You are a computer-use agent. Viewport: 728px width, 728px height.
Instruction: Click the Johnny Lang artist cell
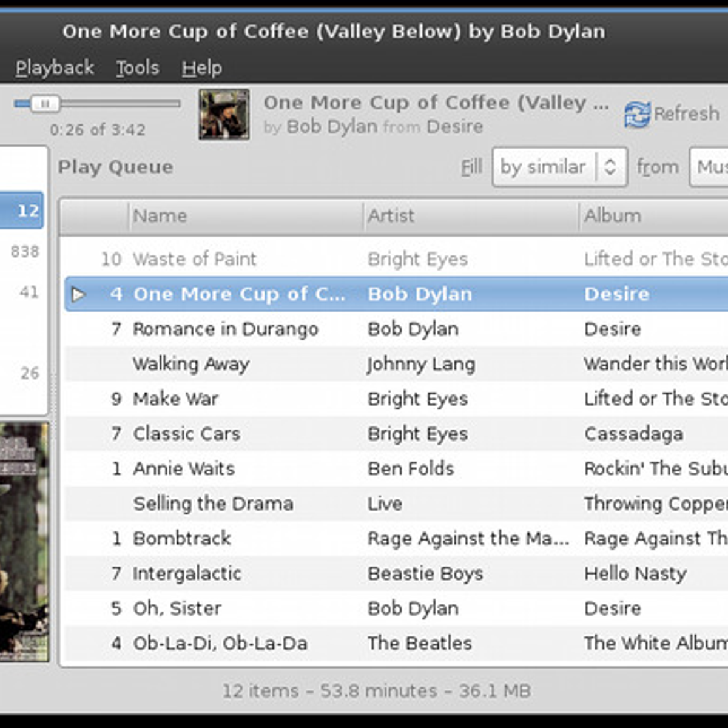coord(421,364)
